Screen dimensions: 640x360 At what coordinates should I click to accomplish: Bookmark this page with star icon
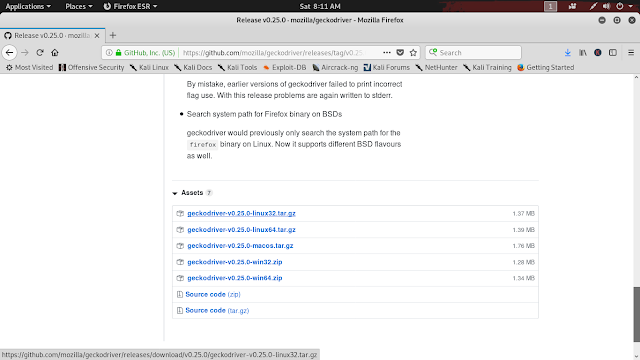coord(413,53)
